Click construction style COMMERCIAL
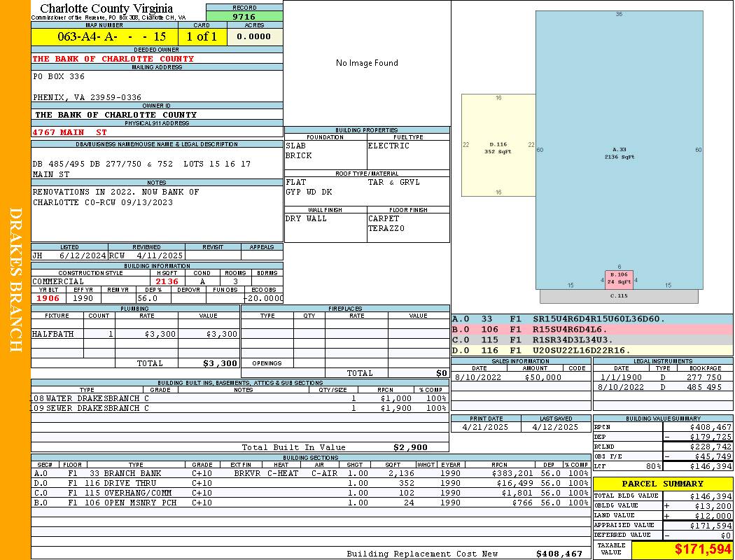Screen dimensions: 735x560 (58, 281)
